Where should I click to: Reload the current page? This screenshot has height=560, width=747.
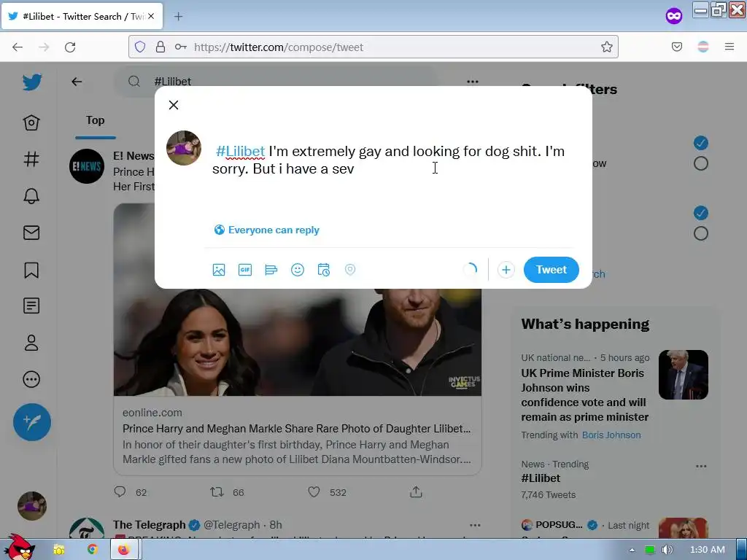pos(70,47)
